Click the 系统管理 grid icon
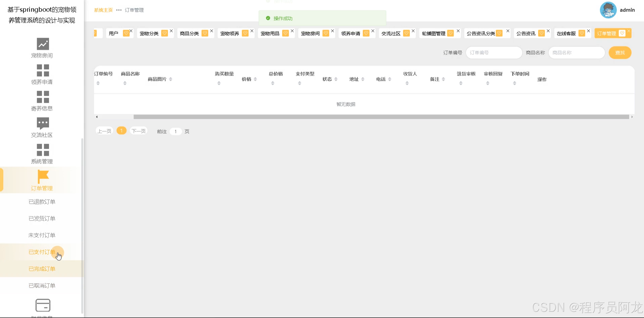 [43, 150]
